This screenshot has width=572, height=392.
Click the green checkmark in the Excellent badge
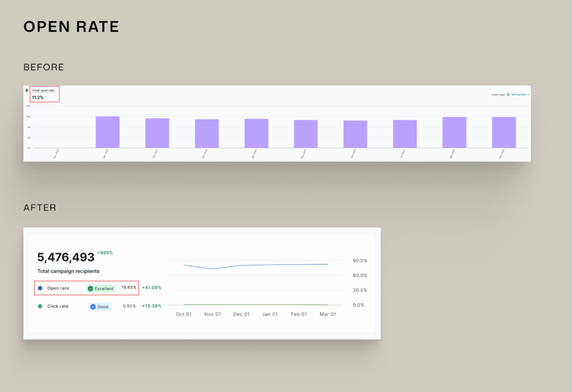click(x=90, y=289)
